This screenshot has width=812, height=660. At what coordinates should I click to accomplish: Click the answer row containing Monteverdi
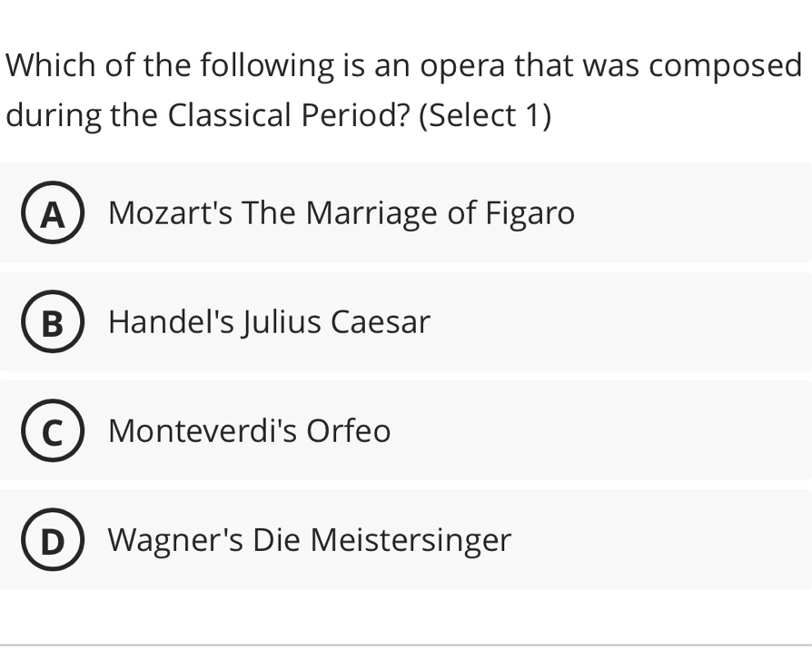click(406, 430)
